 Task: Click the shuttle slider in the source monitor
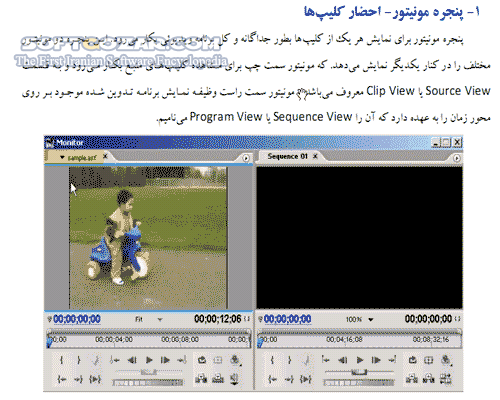148,372
